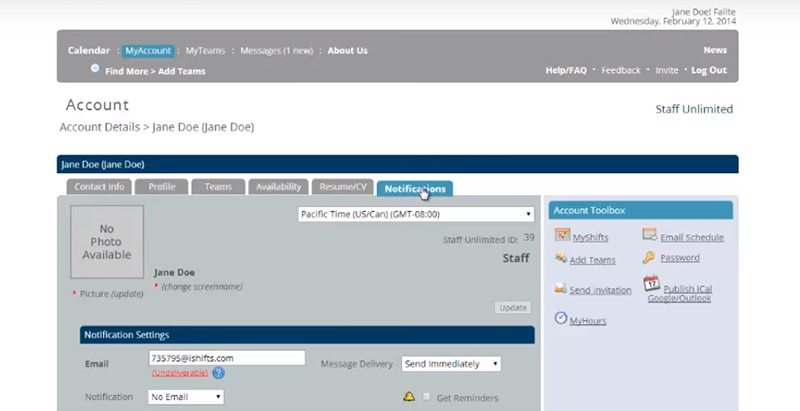This screenshot has height=411, width=800.
Task: Select the Resume/CV tab
Action: coord(343,187)
